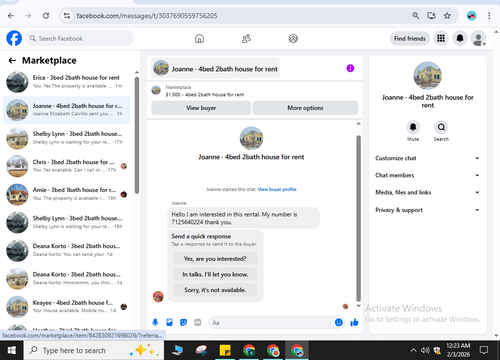
Task: Open the View buyer profile link
Action: point(277,189)
